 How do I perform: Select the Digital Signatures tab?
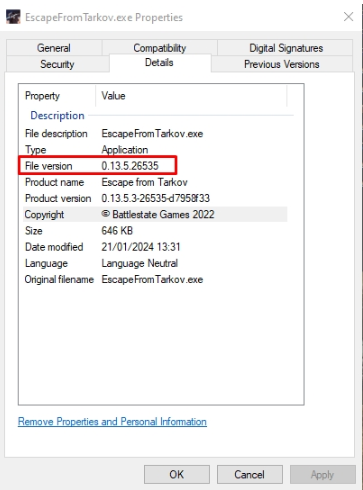click(286, 48)
